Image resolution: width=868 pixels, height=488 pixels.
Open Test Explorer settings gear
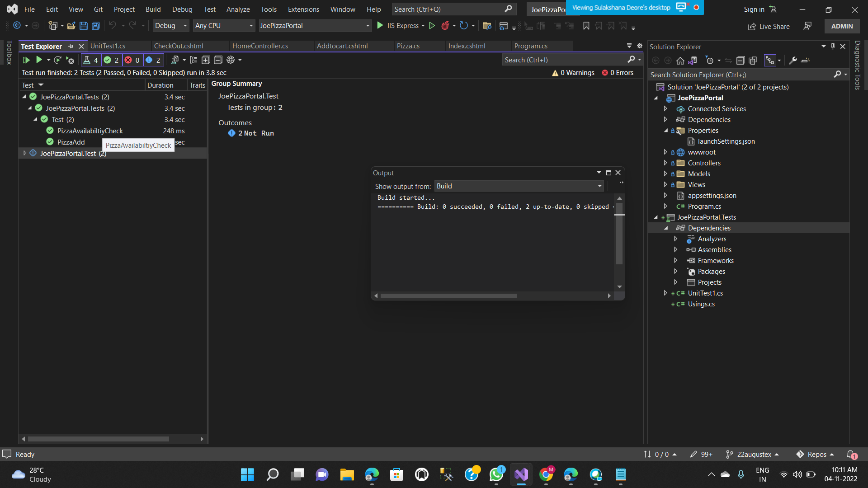tap(231, 60)
